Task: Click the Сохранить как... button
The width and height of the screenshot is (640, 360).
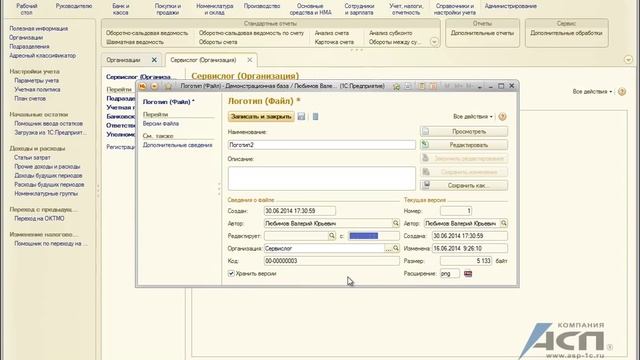Action: 464,185
